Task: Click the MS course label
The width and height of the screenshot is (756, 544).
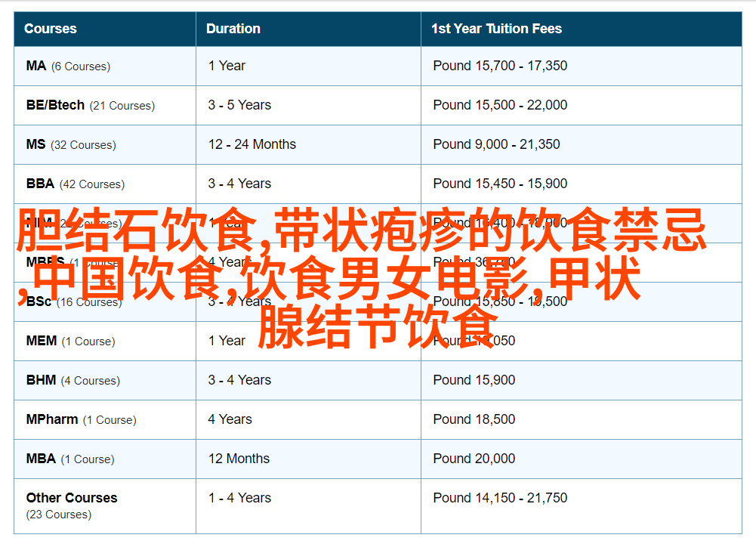Action: tap(36, 144)
